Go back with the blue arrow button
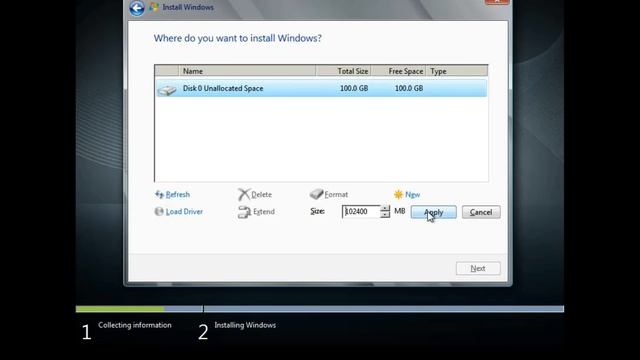 [x=137, y=8]
